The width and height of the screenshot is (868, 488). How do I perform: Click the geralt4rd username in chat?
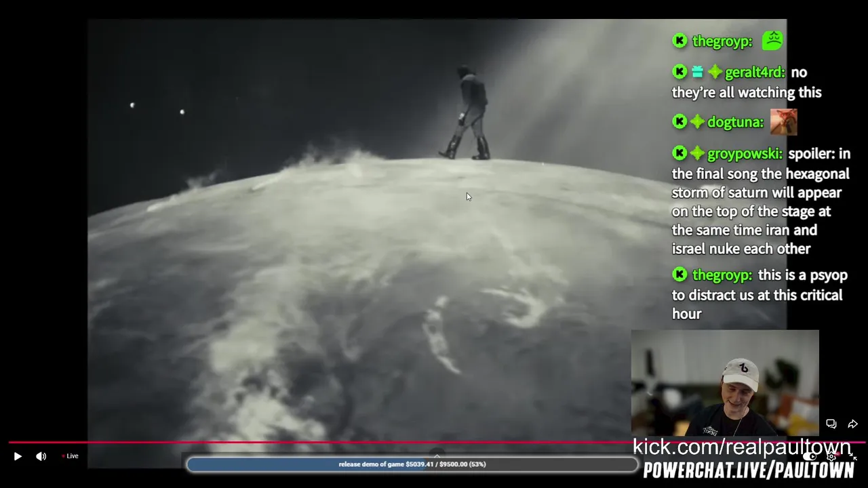click(755, 73)
